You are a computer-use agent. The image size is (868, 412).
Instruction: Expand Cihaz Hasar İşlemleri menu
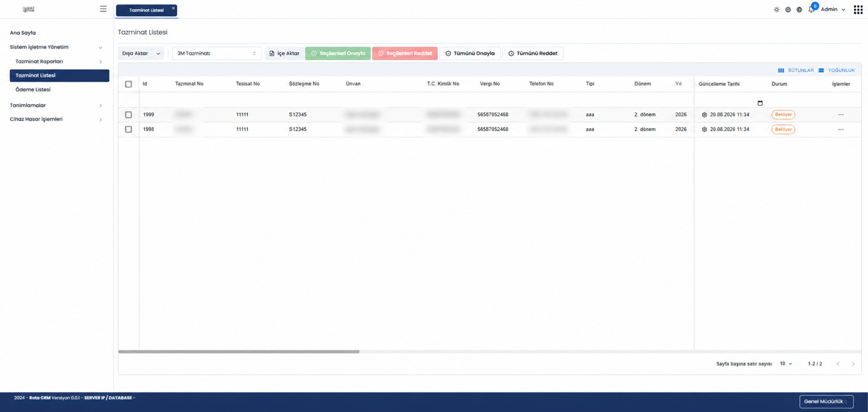pos(56,119)
